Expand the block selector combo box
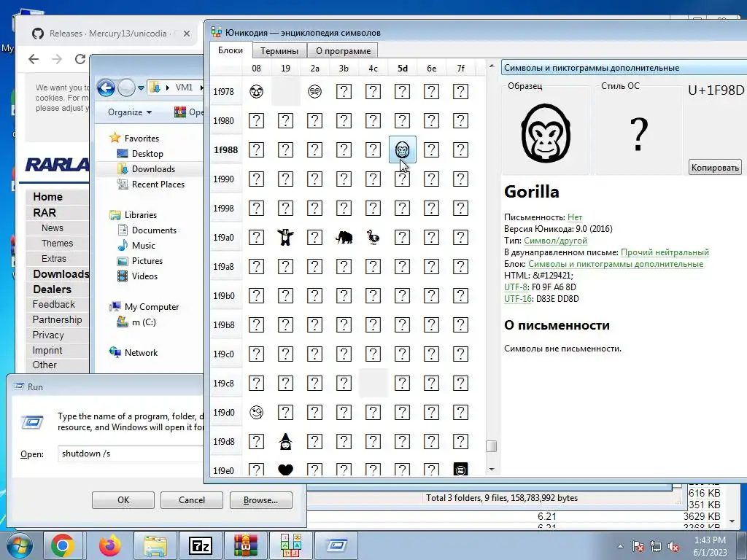 pos(624,68)
